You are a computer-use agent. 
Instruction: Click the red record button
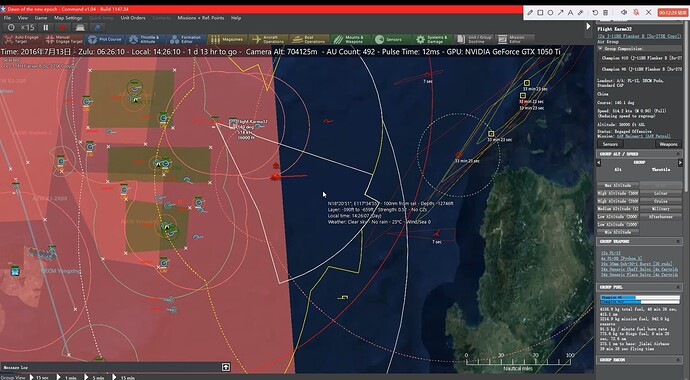pyautogui.click(x=62, y=27)
